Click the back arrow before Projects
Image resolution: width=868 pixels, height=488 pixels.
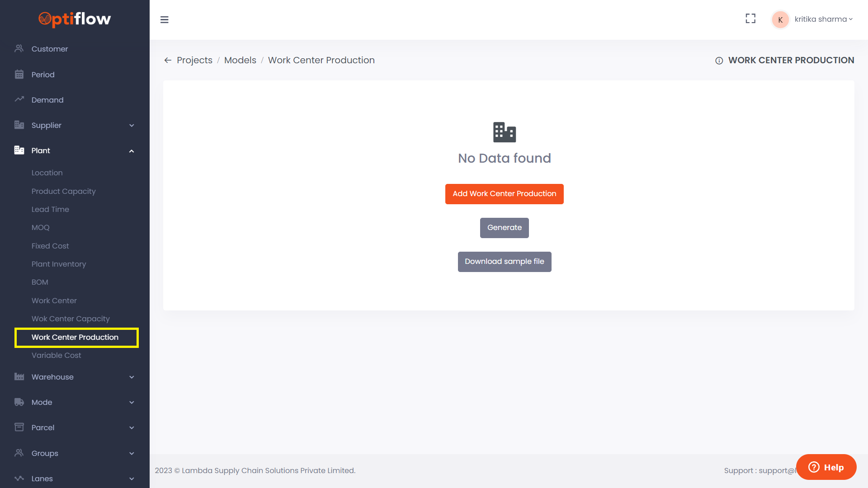click(168, 60)
